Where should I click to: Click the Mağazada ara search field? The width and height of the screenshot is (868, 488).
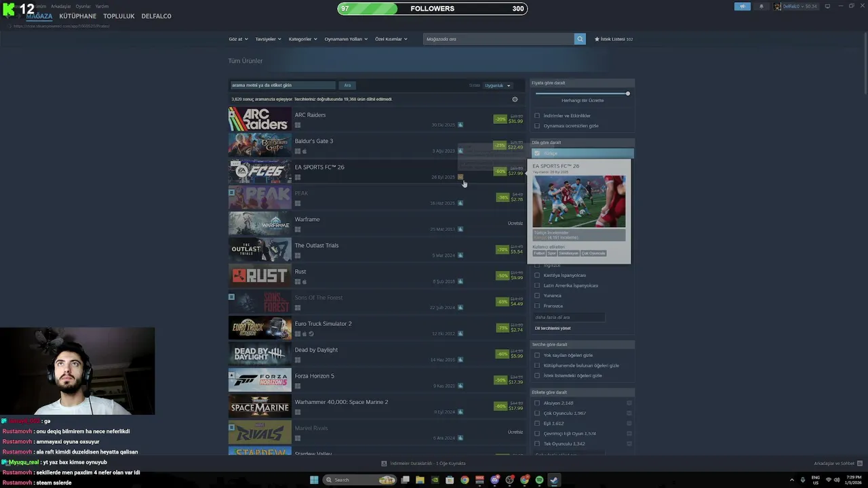498,39
